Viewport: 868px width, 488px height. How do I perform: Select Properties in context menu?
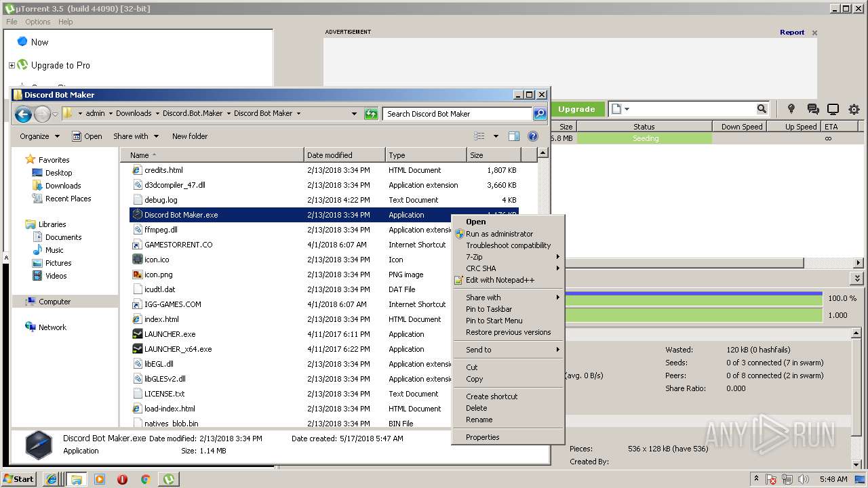[x=483, y=437]
